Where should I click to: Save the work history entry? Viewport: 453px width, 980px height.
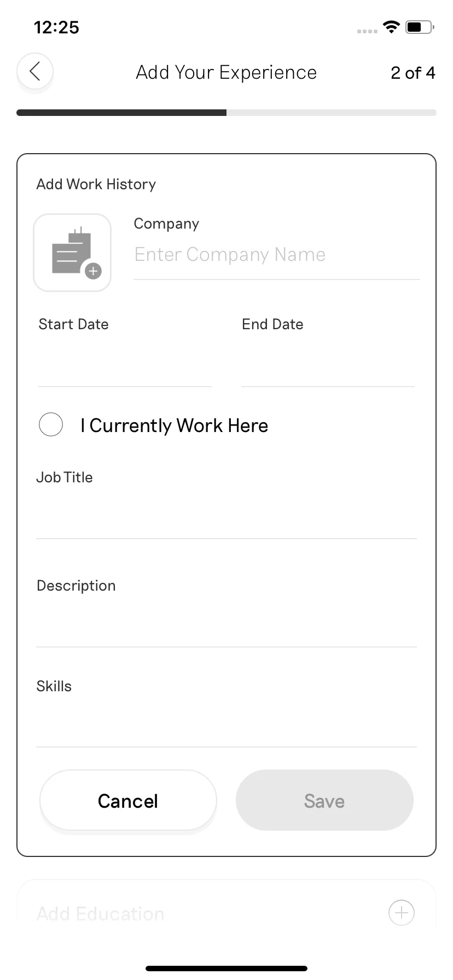tap(324, 801)
